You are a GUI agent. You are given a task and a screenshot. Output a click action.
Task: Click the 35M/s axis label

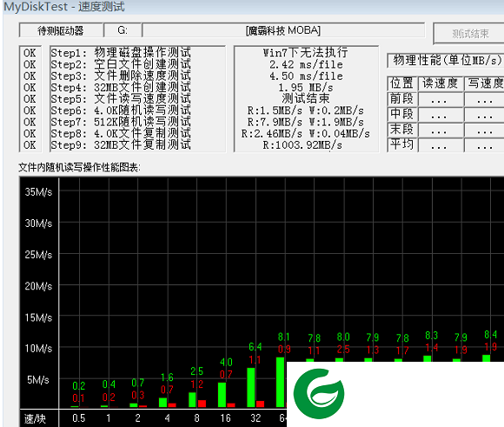38,192
